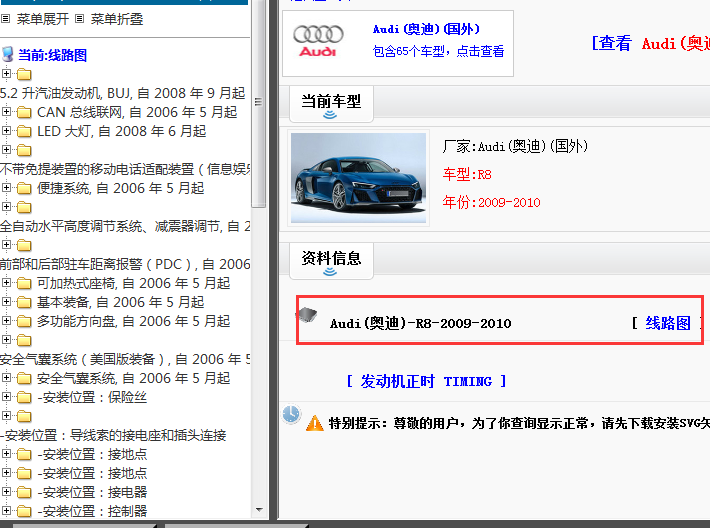Click the 厂家:Audi(奥迪)(国外) text
This screenshot has width=710, height=528.
[x=515, y=146]
